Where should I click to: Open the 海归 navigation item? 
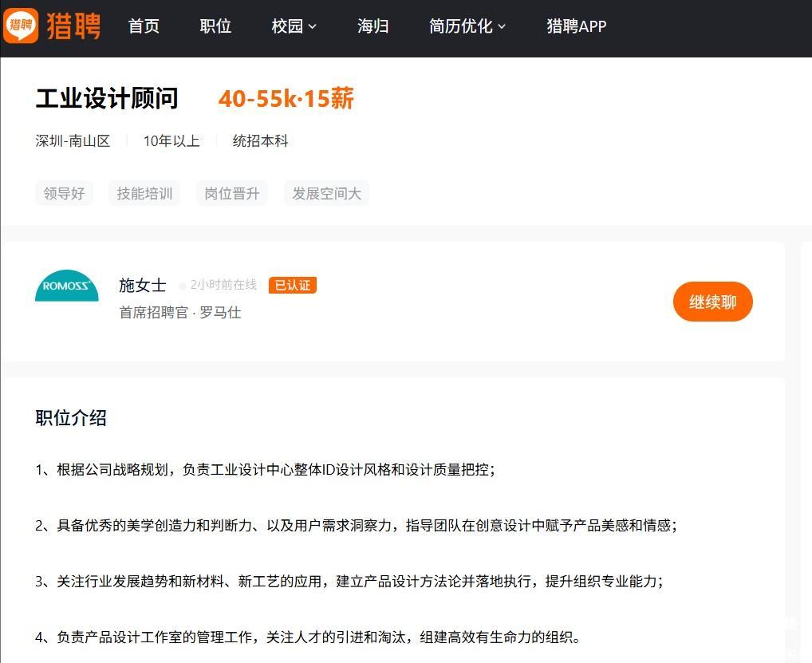click(x=372, y=26)
